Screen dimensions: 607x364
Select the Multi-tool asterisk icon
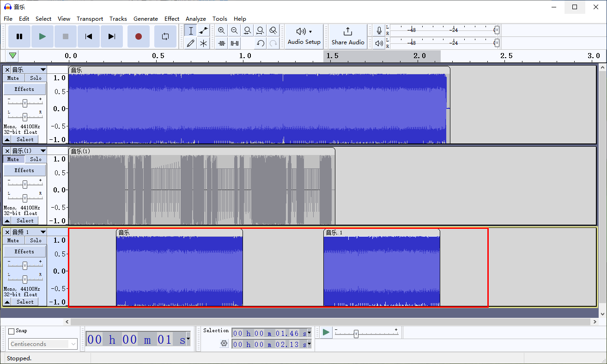tap(203, 43)
